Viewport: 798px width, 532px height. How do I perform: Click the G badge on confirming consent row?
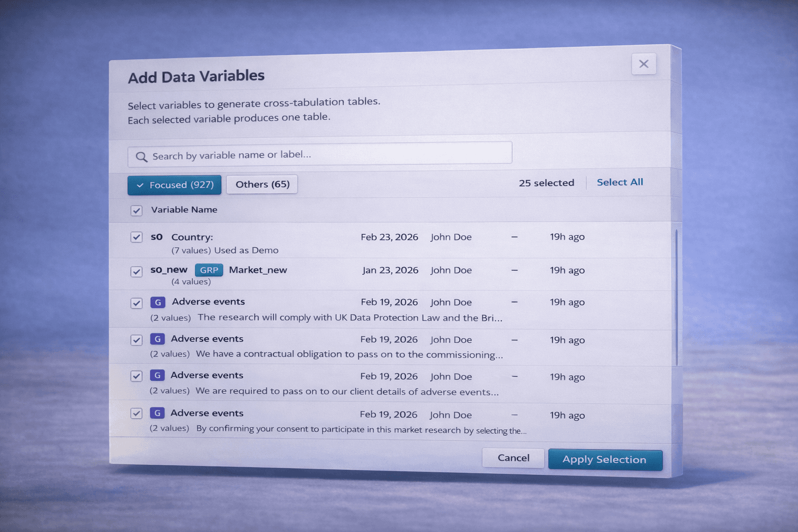point(157,414)
